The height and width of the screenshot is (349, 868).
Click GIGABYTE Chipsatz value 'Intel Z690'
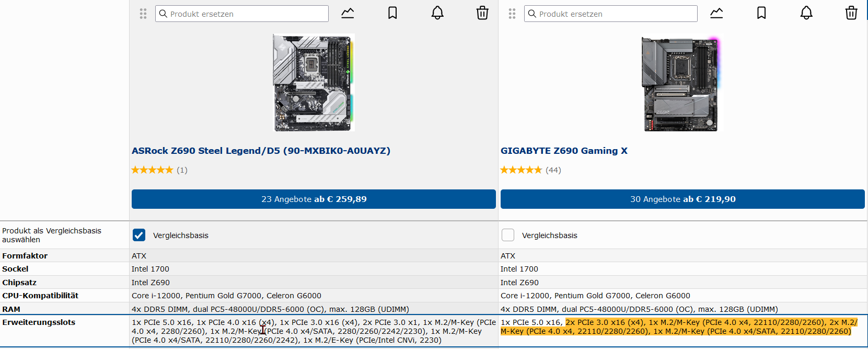519,283
